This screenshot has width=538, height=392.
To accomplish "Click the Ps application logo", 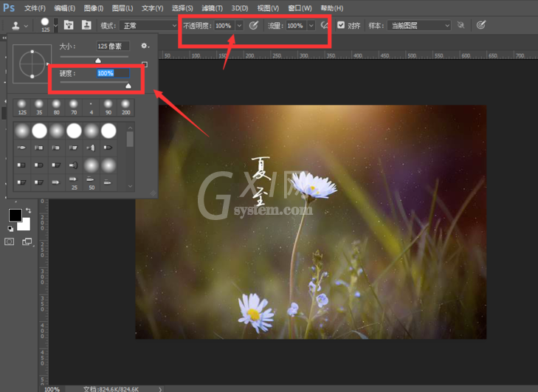I will click(9, 7).
